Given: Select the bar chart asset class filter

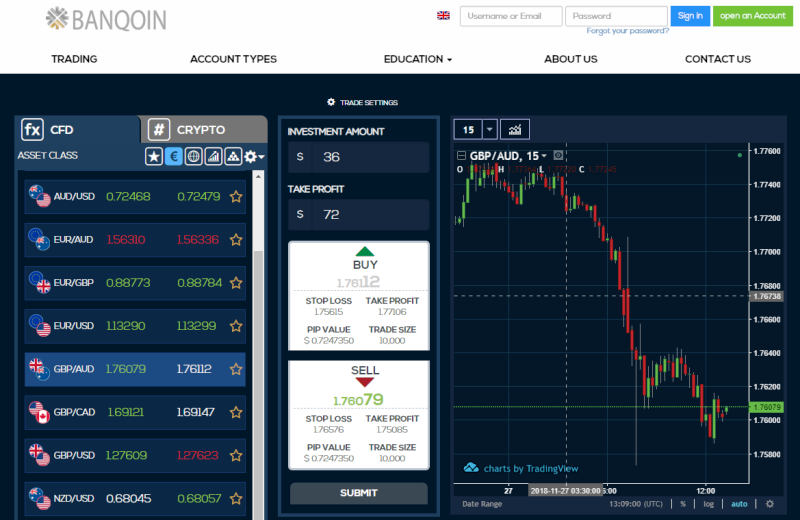Looking at the screenshot, I should tap(213, 156).
